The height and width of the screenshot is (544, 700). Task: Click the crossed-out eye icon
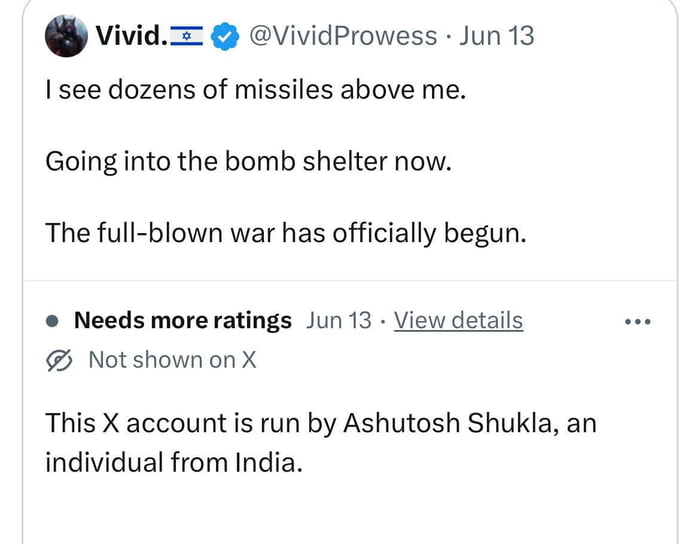(x=61, y=360)
